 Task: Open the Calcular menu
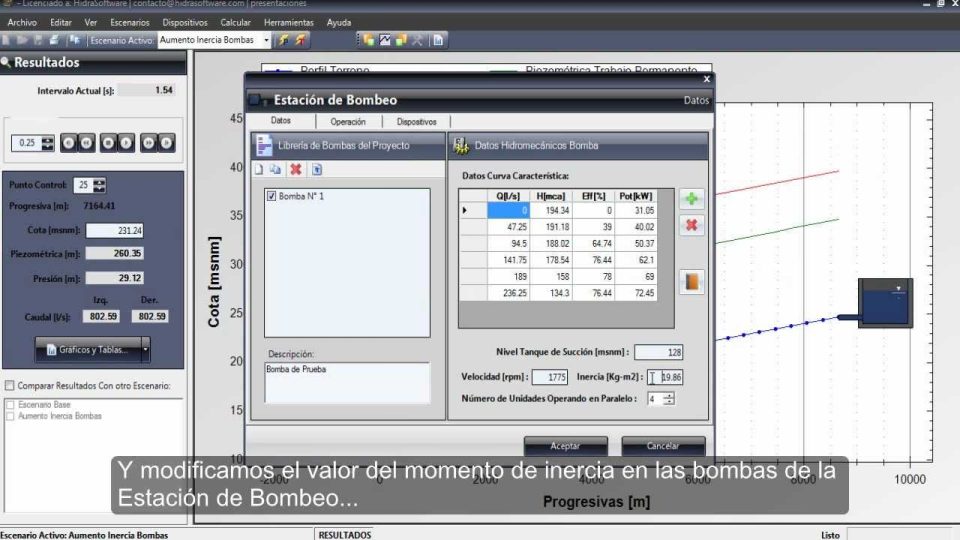coord(236,22)
